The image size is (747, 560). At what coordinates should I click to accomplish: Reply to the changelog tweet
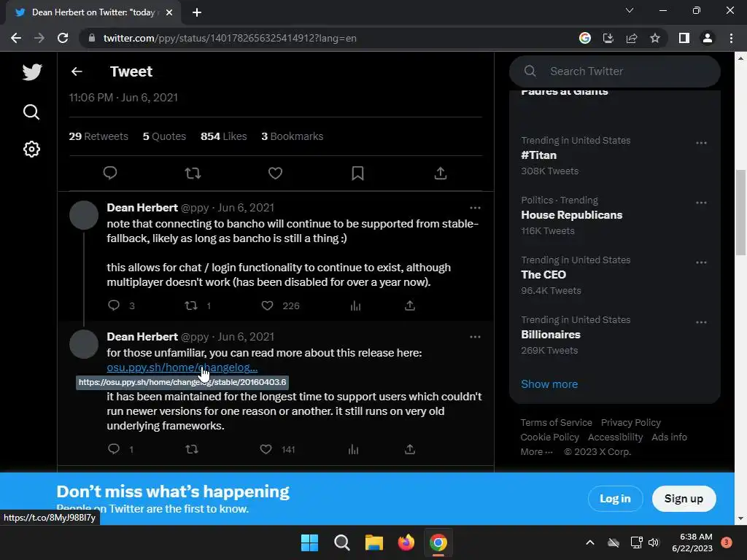(113, 448)
